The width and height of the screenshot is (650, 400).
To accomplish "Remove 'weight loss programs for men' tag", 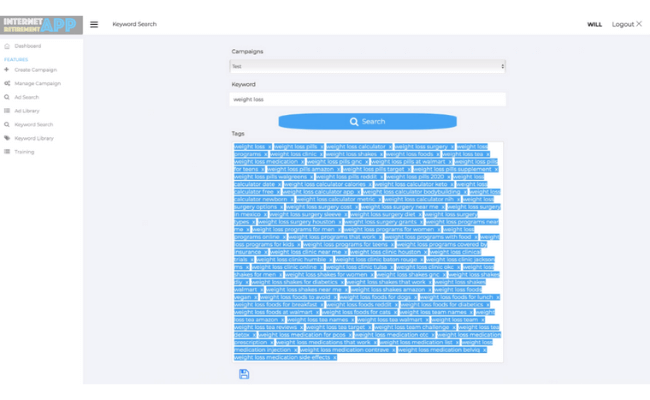I will click(339, 230).
